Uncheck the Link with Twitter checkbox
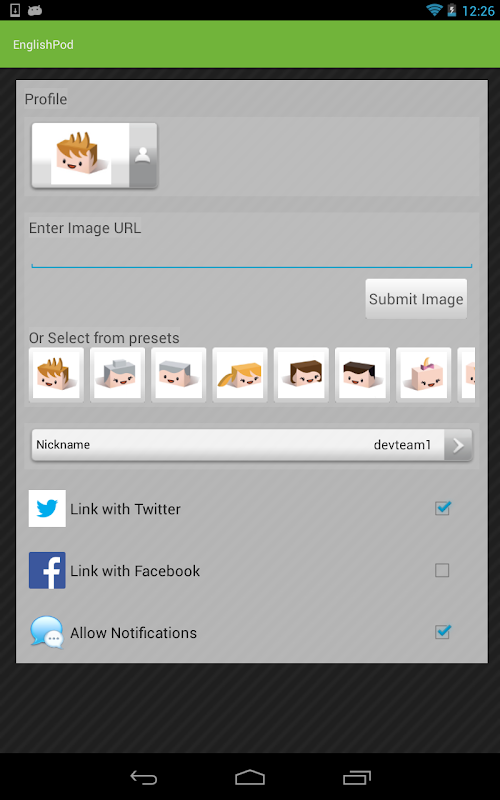 [x=442, y=508]
